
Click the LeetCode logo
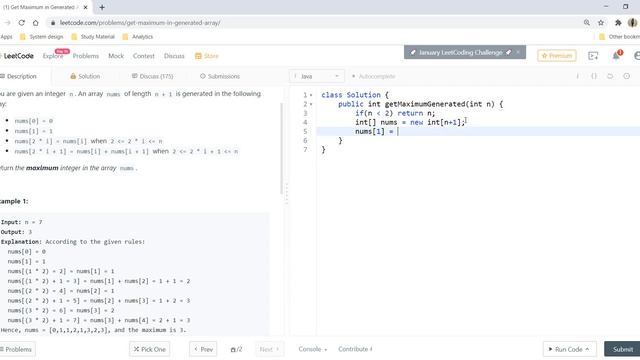[18, 56]
